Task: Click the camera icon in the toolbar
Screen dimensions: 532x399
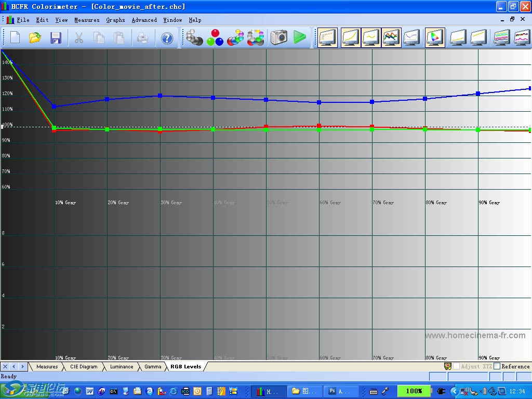Action: (x=278, y=37)
